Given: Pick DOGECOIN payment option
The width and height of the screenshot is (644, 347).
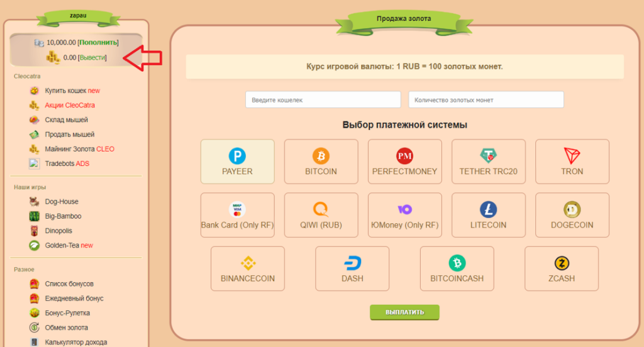Looking at the screenshot, I should click(572, 215).
